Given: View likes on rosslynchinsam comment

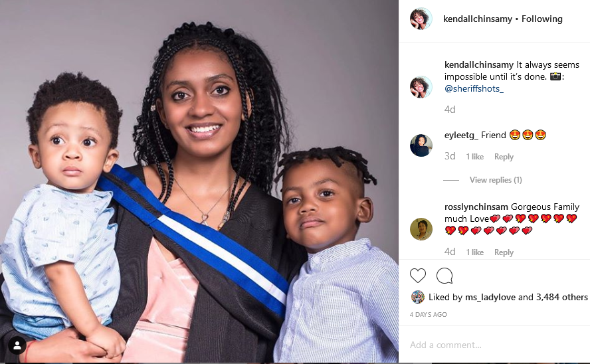Looking at the screenshot, I should pos(475,252).
